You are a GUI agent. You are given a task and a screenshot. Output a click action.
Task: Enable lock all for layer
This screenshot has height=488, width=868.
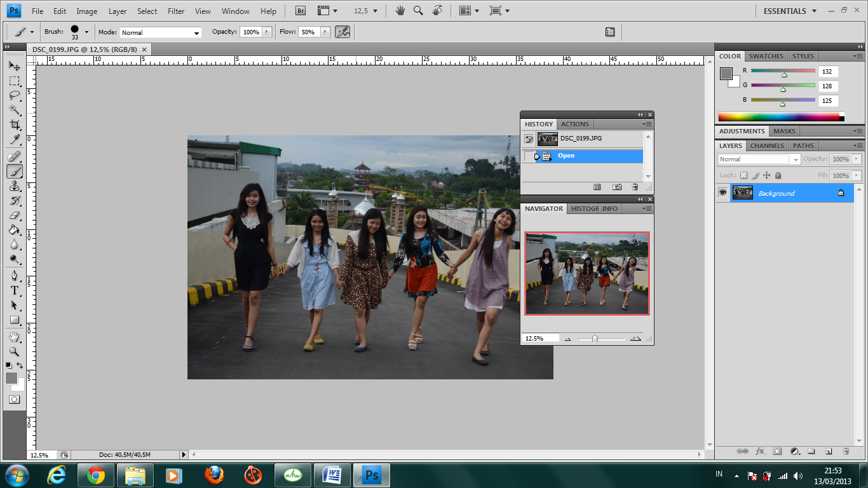click(778, 175)
